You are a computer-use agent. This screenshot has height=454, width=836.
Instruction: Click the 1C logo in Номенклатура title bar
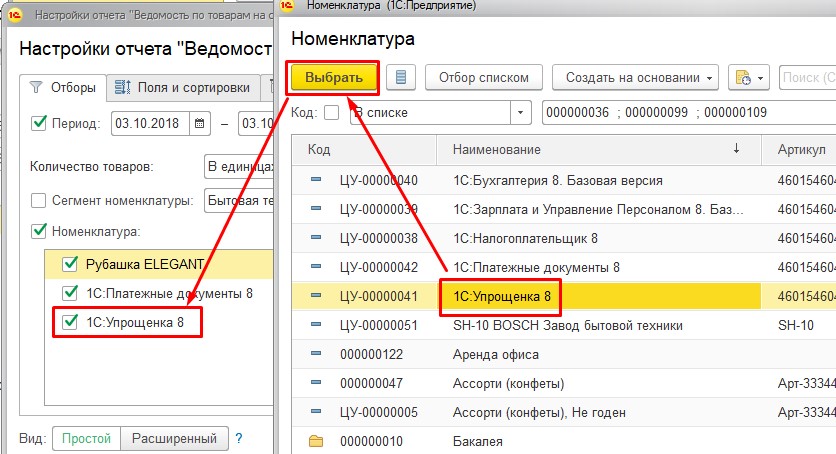pos(287,5)
